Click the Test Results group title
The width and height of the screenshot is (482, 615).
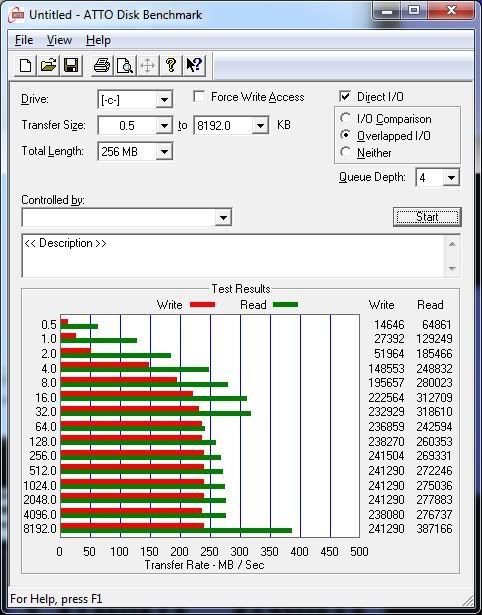point(241,289)
